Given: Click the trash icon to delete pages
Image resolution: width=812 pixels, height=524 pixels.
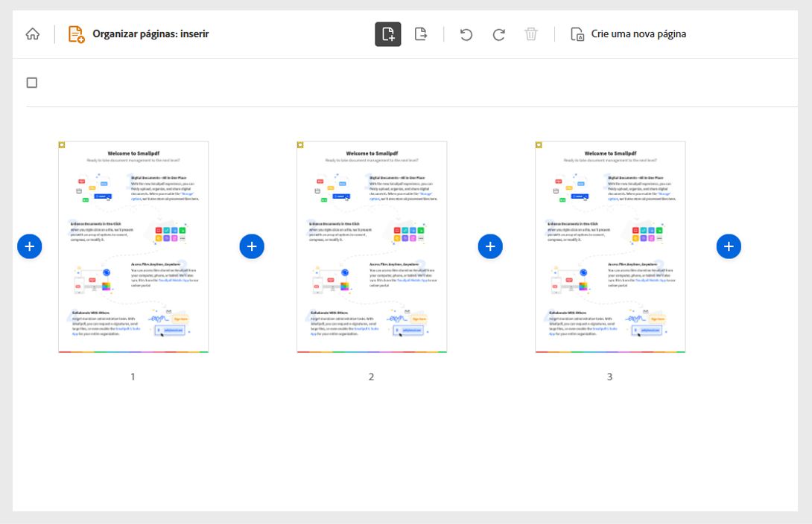Looking at the screenshot, I should 530,33.
